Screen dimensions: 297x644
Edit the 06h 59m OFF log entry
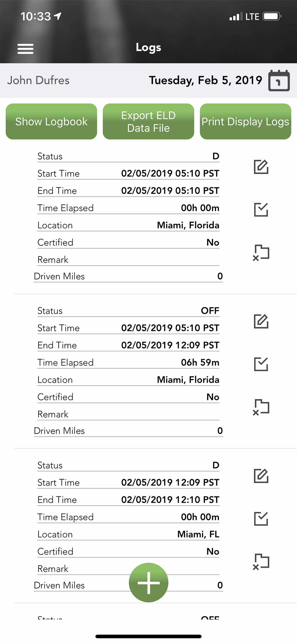261,321
